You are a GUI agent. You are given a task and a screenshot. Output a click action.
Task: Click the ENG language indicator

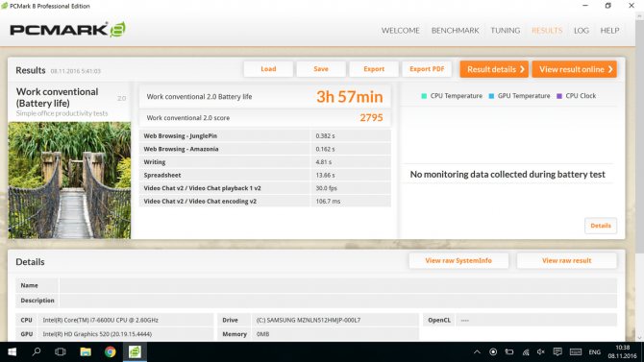pyautogui.click(x=594, y=352)
